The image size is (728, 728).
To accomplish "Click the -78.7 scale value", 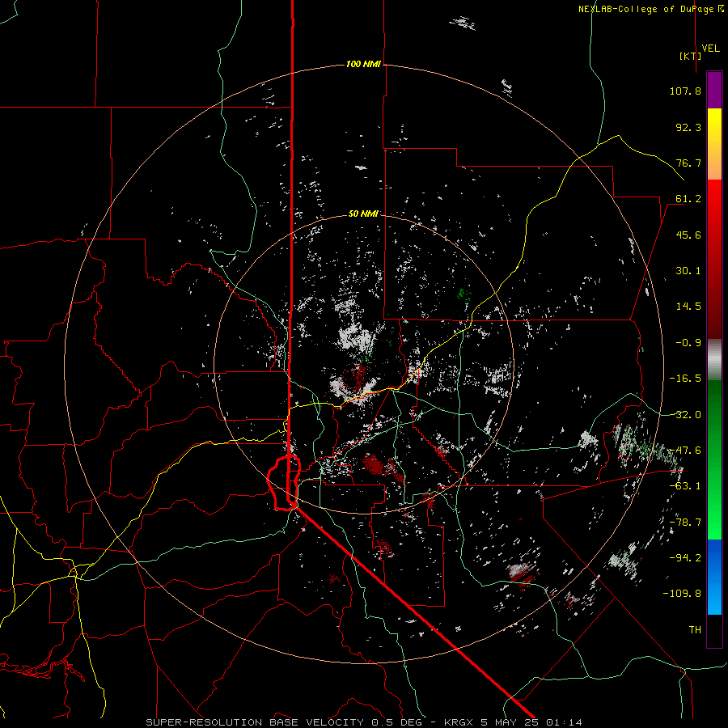I will [x=685, y=523].
